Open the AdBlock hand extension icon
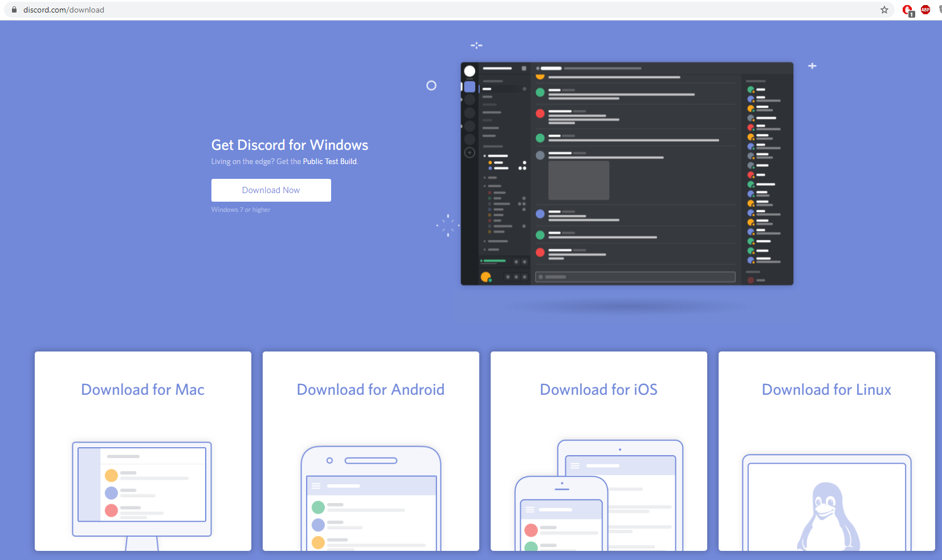The image size is (942, 560). pyautogui.click(x=908, y=10)
